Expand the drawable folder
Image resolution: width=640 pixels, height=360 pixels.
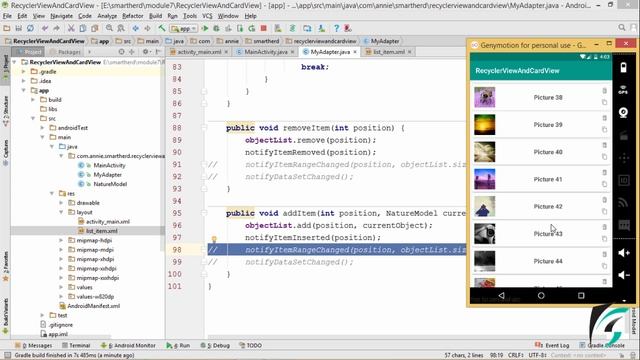tap(61, 203)
